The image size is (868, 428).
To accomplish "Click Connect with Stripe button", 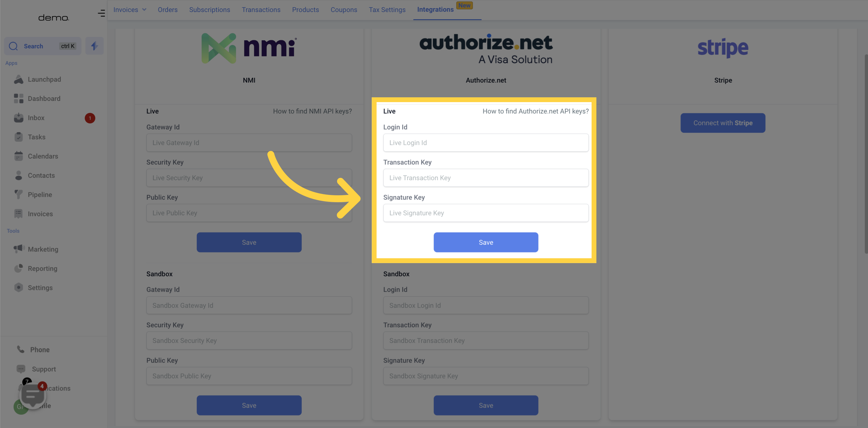I will [723, 123].
